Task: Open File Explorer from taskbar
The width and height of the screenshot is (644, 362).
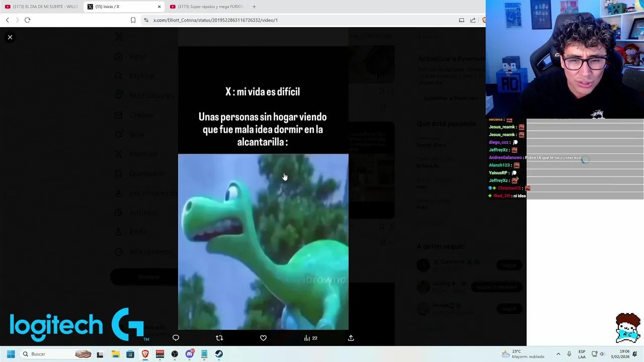Action: tap(115, 354)
